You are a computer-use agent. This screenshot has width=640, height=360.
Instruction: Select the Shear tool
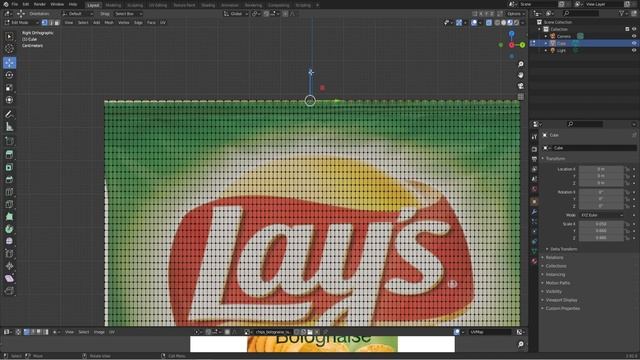(9, 279)
